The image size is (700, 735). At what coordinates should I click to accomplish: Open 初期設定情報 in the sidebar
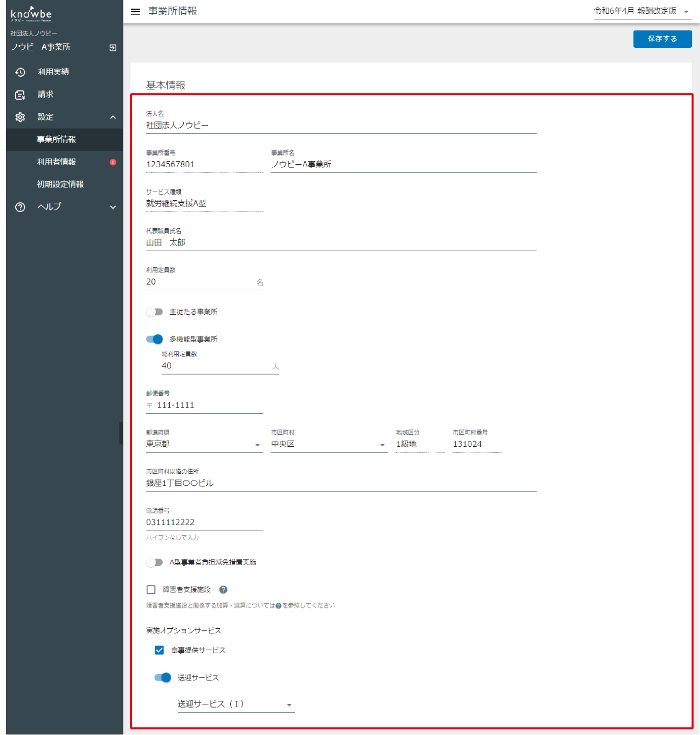coord(60,184)
